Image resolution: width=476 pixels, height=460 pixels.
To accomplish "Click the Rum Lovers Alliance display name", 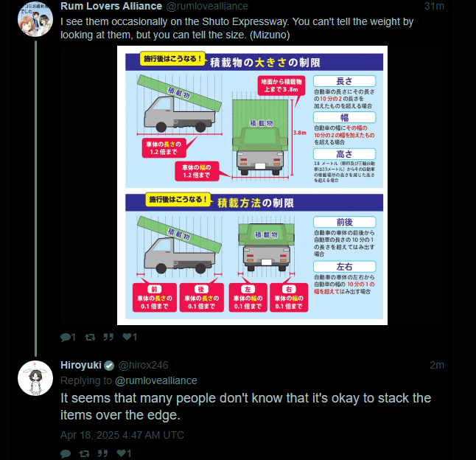I will (111, 6).
